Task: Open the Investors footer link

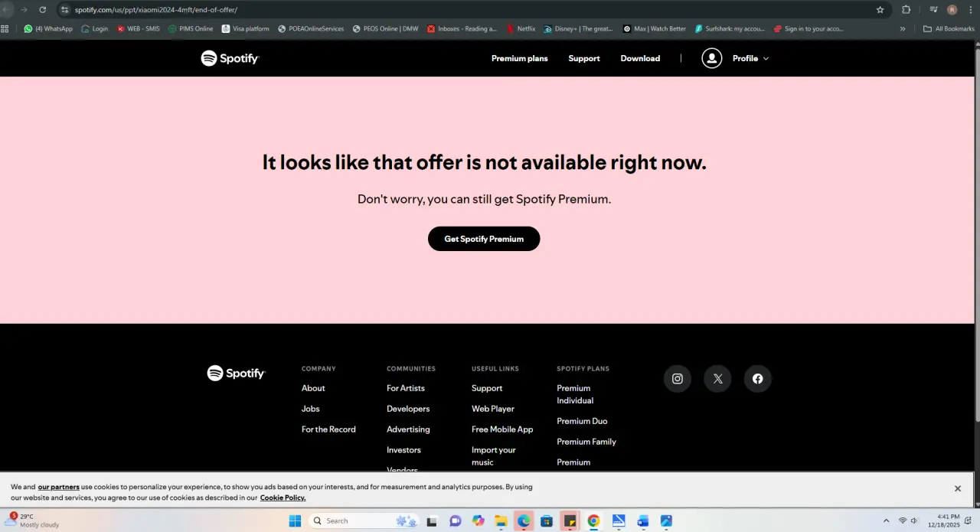Action: tap(403, 450)
